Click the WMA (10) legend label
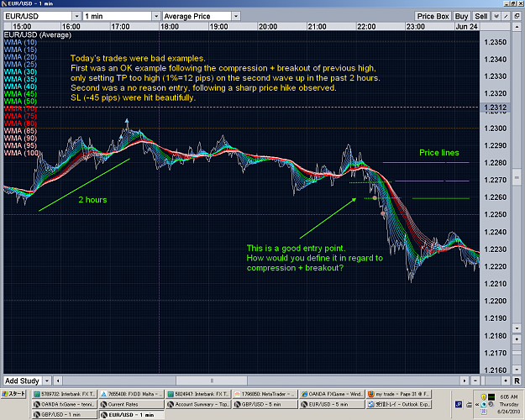The image size is (525, 420). click(x=21, y=42)
